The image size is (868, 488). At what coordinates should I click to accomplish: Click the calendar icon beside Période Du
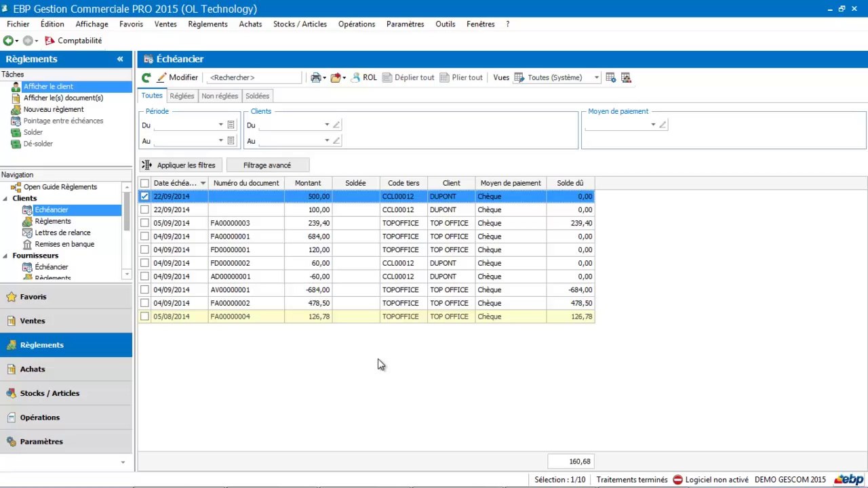pyautogui.click(x=231, y=125)
